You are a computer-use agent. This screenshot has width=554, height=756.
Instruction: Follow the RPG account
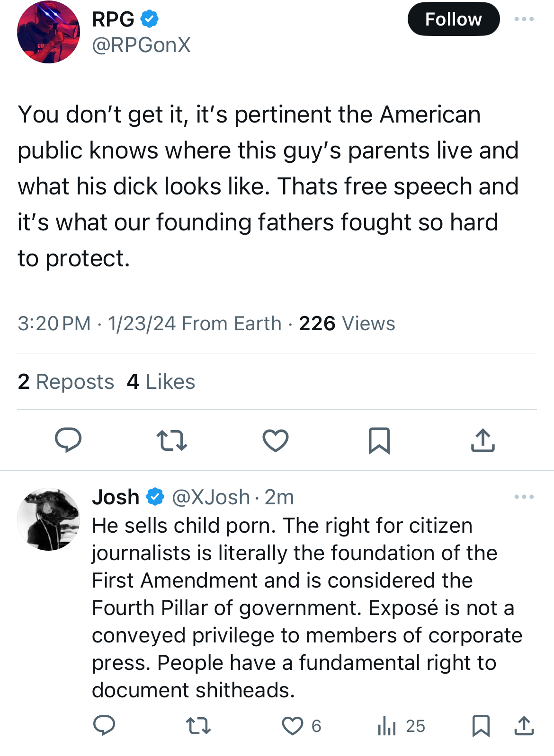pyautogui.click(x=454, y=19)
